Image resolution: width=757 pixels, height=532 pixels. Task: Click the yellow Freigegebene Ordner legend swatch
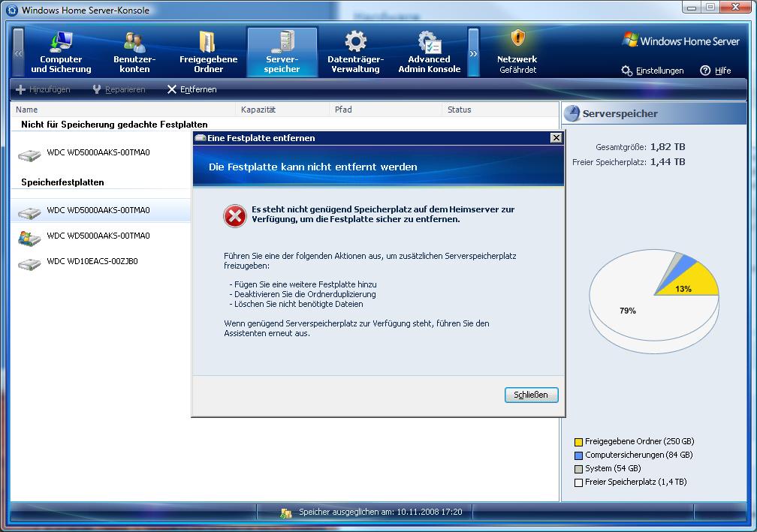pyautogui.click(x=578, y=442)
